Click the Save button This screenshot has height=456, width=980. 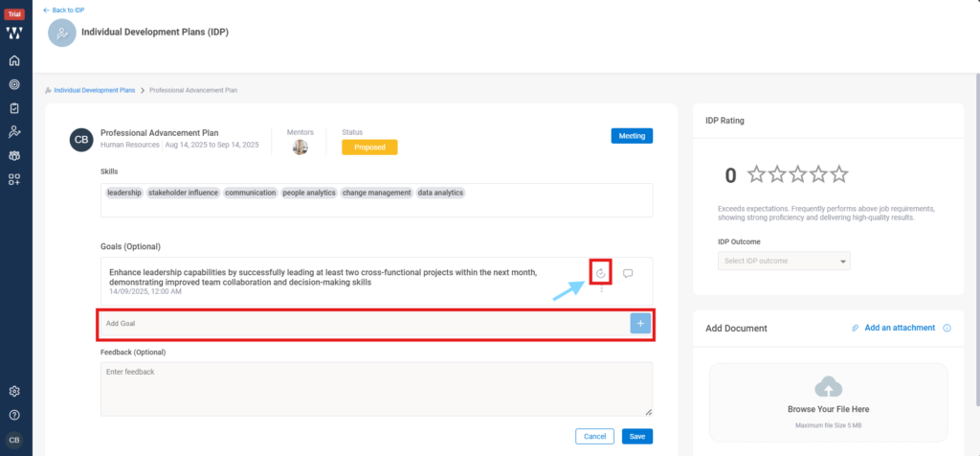click(x=636, y=436)
